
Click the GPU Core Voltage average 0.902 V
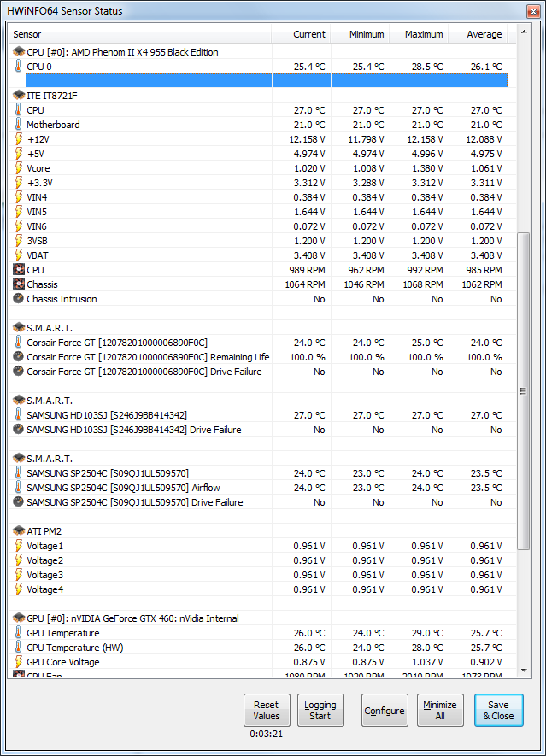coord(485,662)
